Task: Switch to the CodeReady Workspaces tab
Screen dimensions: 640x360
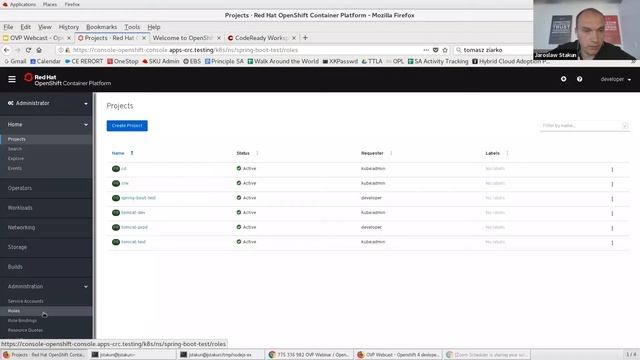Action: point(261,38)
